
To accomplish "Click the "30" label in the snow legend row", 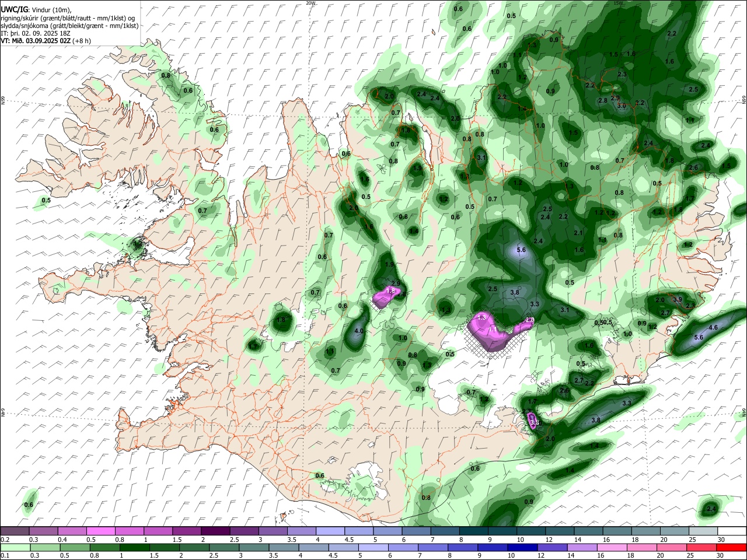I will [720, 539].
